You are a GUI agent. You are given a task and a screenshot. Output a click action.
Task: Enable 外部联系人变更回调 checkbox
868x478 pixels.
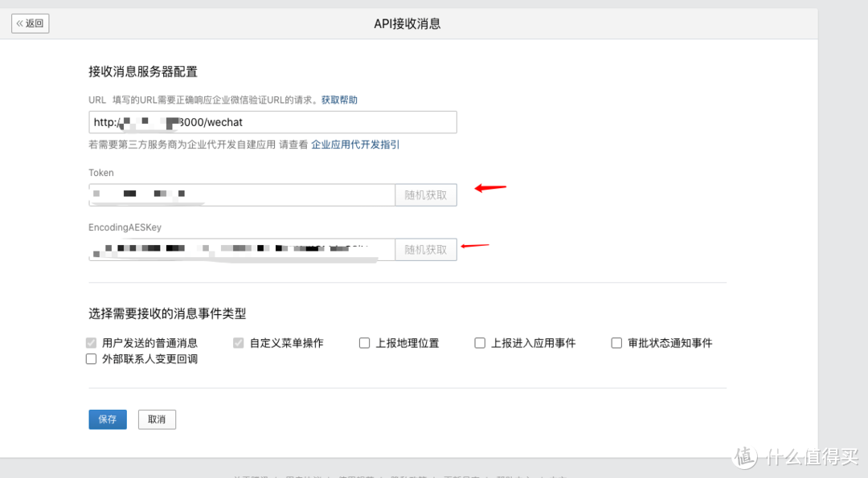(91, 358)
